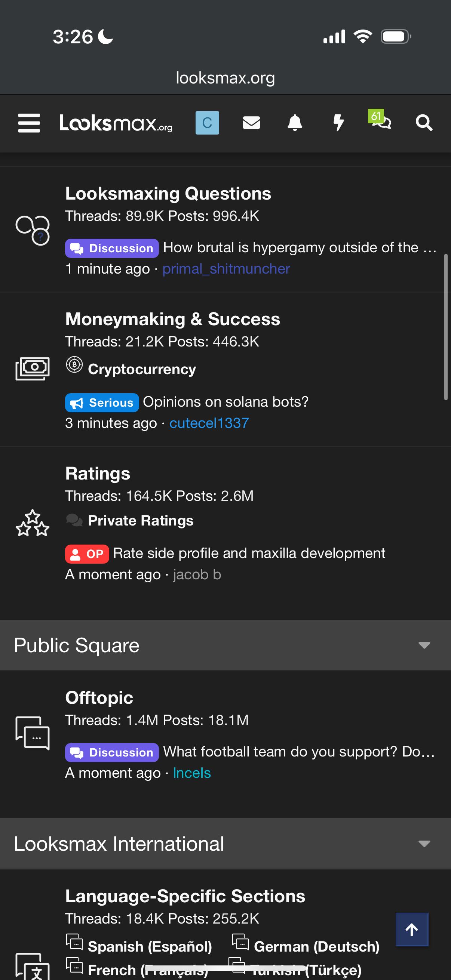Select the Serious thread prefix tag
The image size is (451, 980).
[102, 403]
